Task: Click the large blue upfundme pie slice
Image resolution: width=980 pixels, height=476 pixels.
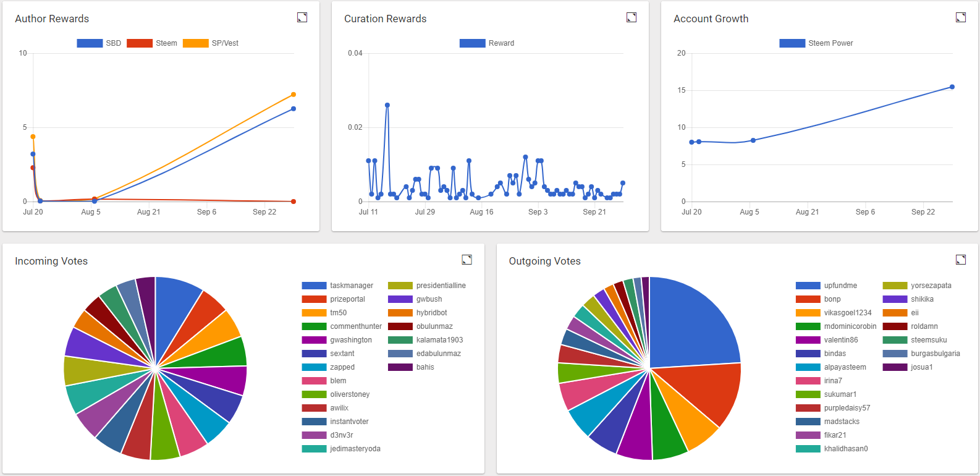Action: pyautogui.click(x=692, y=325)
